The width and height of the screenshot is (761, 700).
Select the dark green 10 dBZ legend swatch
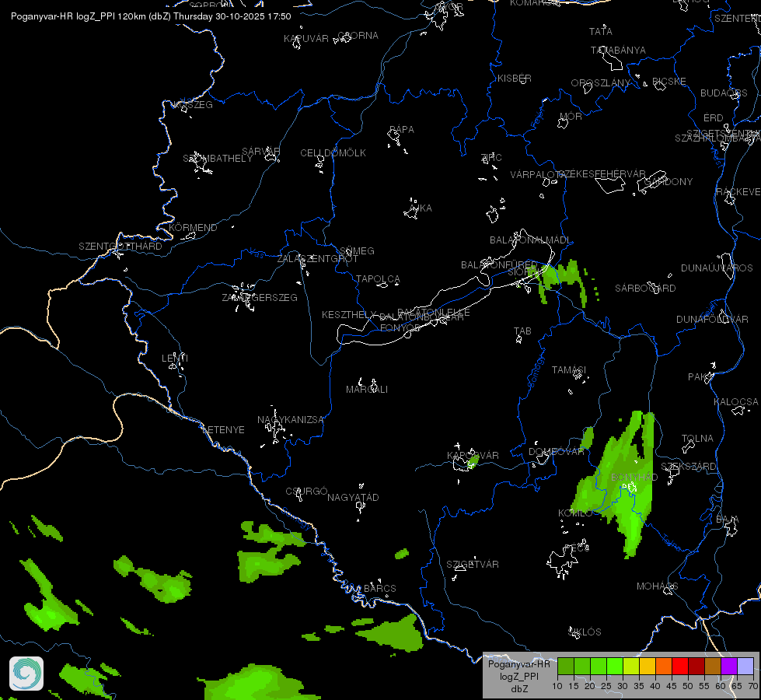click(x=565, y=666)
